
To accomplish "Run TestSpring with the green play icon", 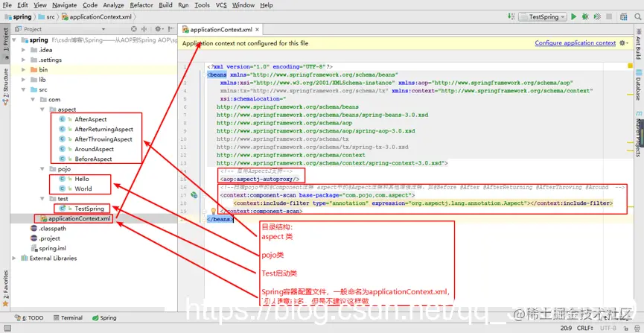I will [574, 17].
